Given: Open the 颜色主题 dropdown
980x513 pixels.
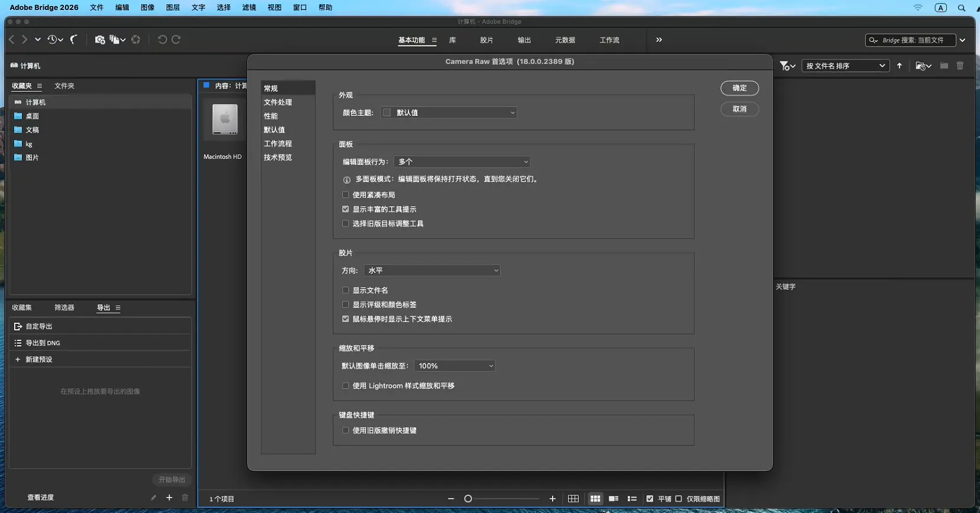Looking at the screenshot, I should click(x=449, y=113).
